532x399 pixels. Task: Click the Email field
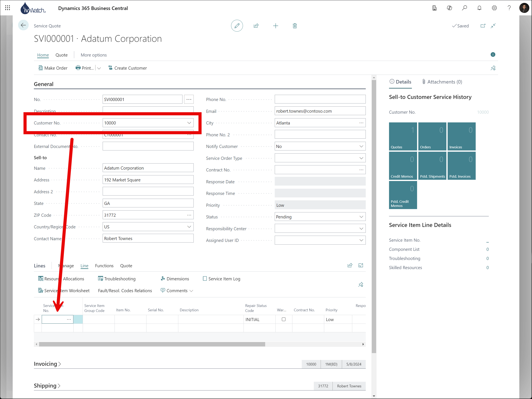coord(320,111)
